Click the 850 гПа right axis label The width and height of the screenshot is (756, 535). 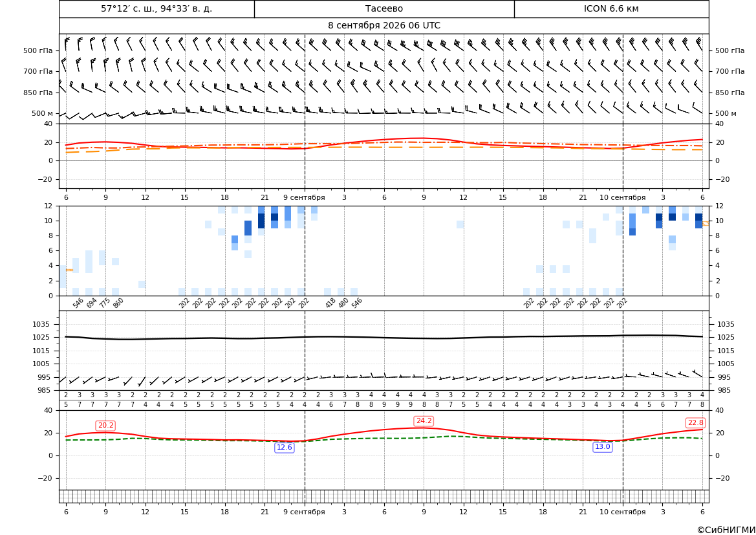730,93
